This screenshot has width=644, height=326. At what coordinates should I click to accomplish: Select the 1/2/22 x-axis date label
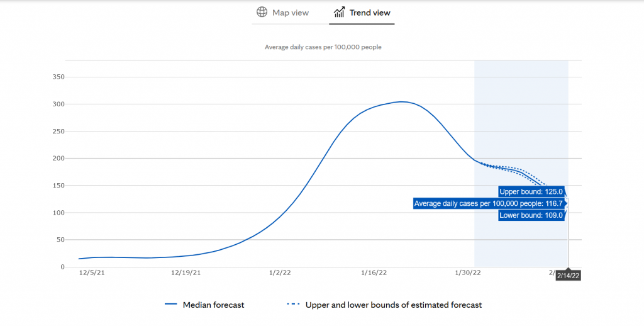pyautogui.click(x=280, y=273)
